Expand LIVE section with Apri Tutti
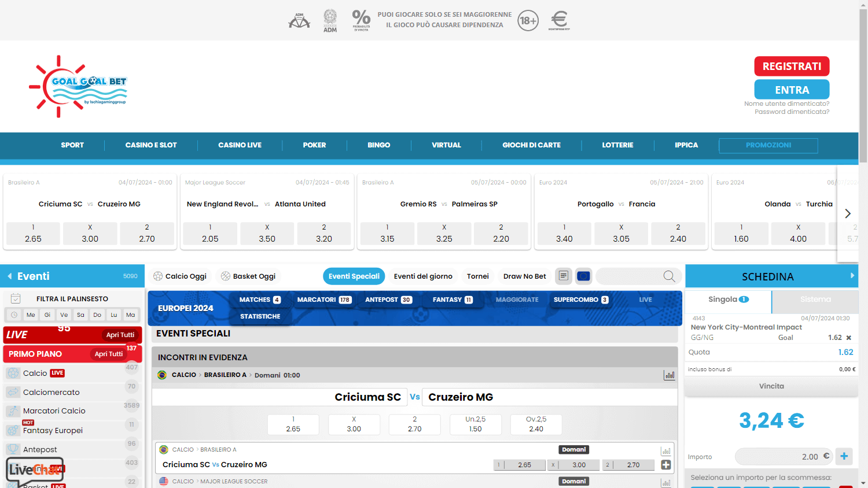The width and height of the screenshot is (868, 488). (x=120, y=335)
